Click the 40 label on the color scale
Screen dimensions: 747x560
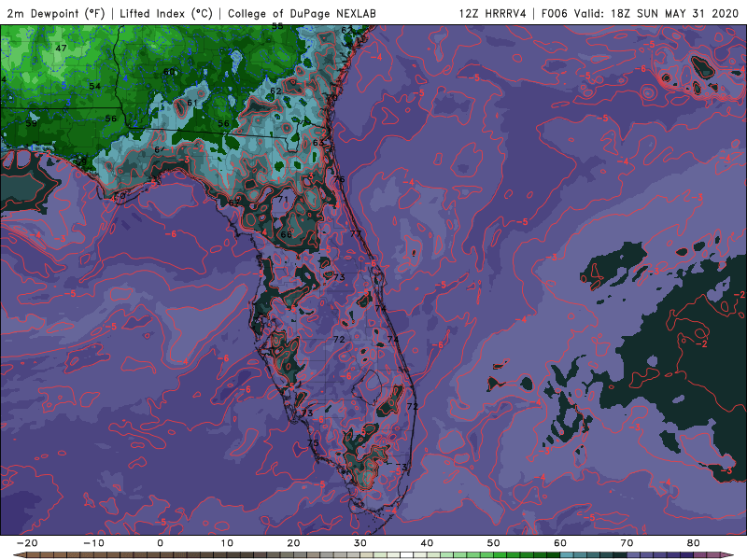(427, 543)
